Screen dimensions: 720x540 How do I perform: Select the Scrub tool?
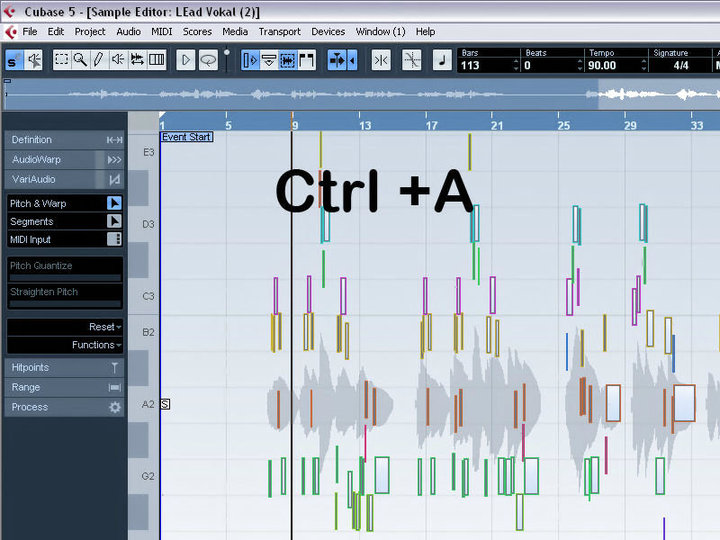click(x=137, y=60)
